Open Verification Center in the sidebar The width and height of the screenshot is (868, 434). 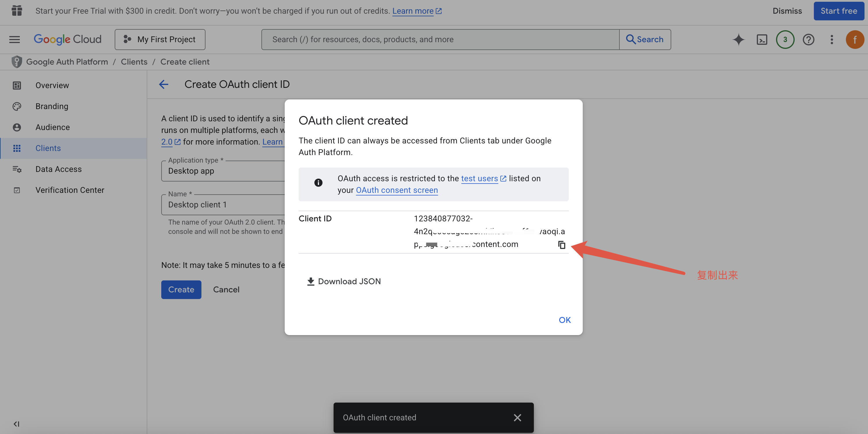coord(73,190)
